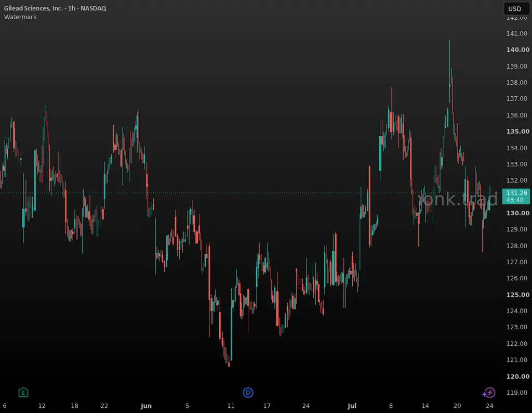Click the 138.00 price axis label
The width and height of the screenshot is (532, 413).
(x=517, y=82)
